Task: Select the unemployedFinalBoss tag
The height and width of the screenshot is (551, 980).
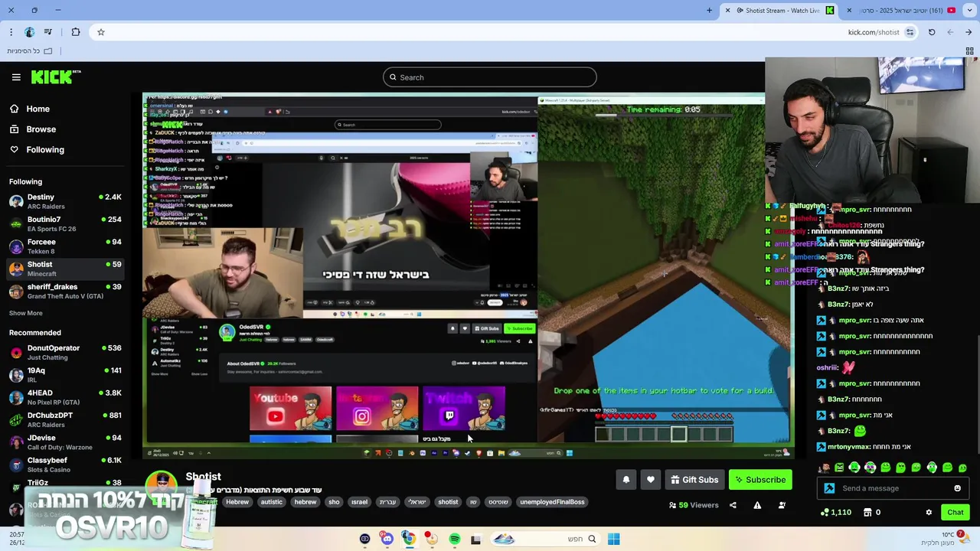Action: [552, 502]
